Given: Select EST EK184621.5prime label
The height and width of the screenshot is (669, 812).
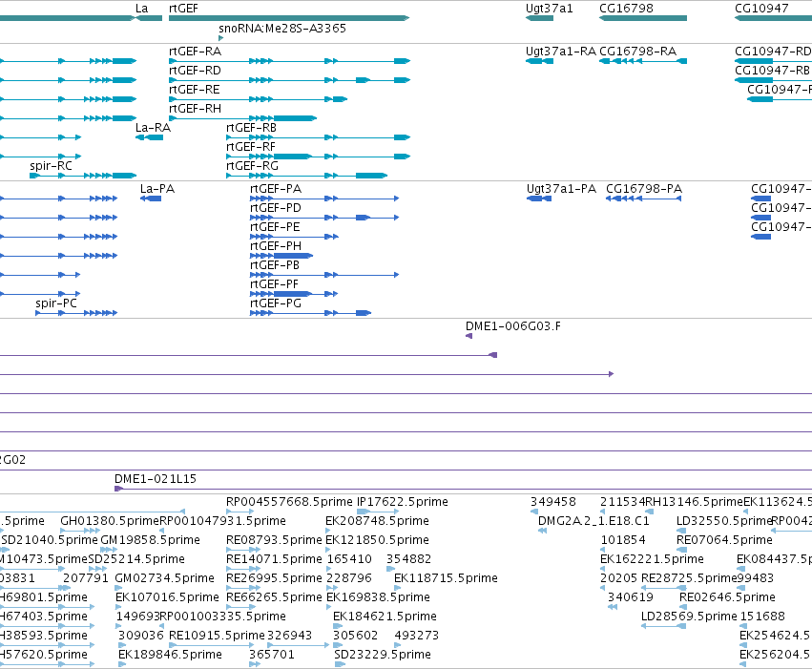Looking at the screenshot, I should pyautogui.click(x=385, y=617).
